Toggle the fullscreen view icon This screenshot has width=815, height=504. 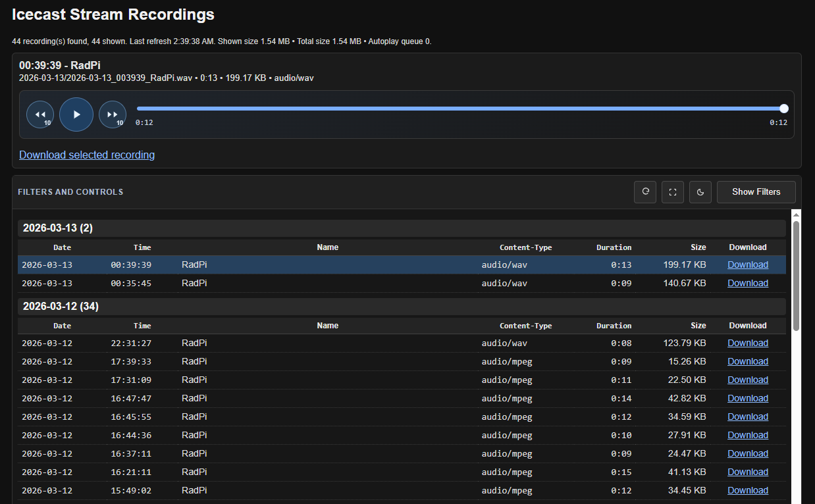[x=673, y=192]
